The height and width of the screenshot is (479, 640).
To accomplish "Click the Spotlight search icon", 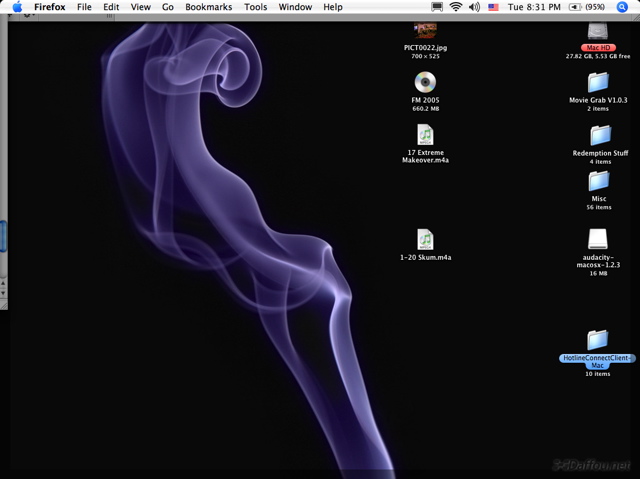I will [x=623, y=7].
